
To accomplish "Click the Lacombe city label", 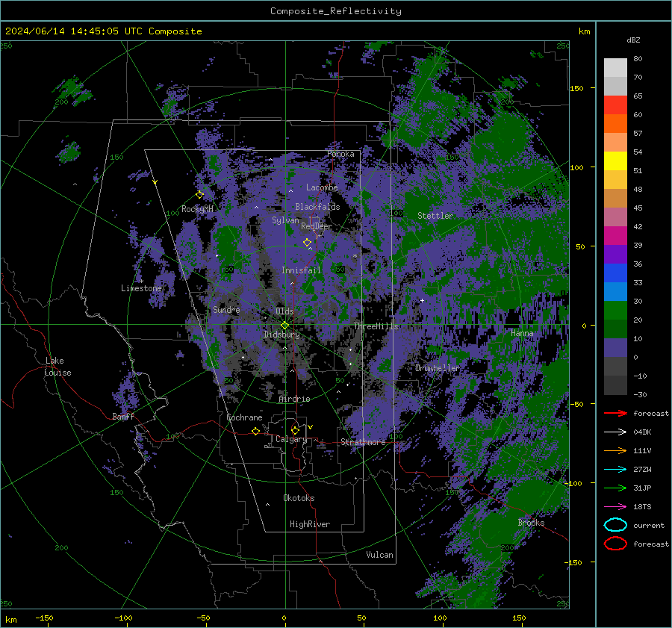I will coord(322,187).
